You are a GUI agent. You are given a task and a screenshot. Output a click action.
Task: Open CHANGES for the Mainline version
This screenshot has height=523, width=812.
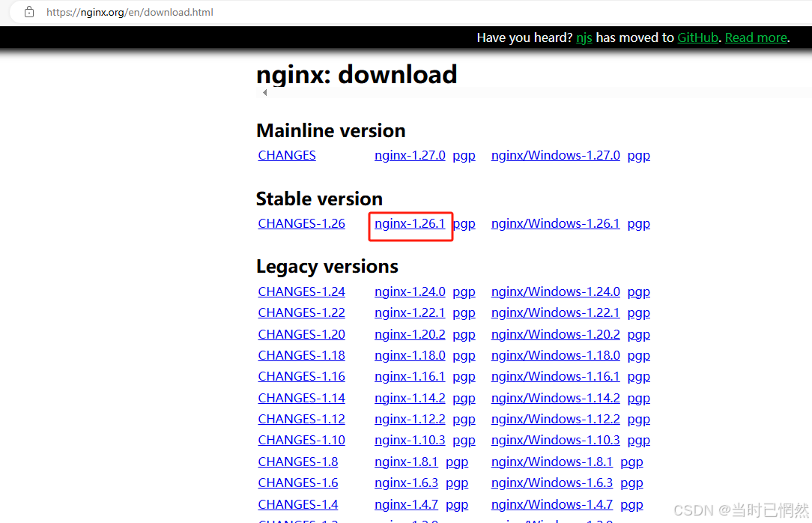click(x=287, y=155)
